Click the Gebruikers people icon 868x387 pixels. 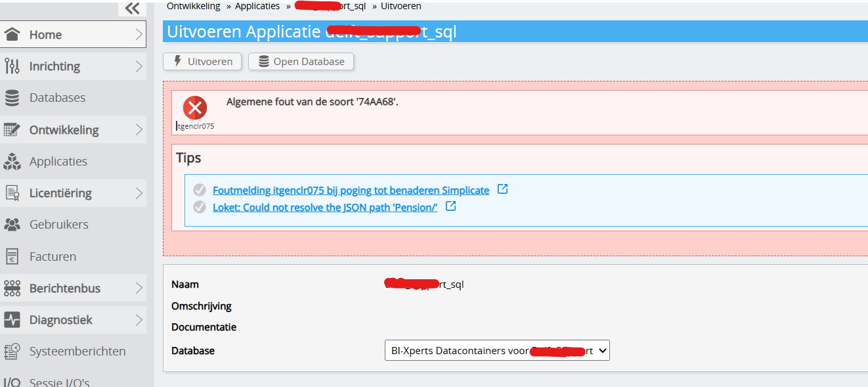[12, 225]
